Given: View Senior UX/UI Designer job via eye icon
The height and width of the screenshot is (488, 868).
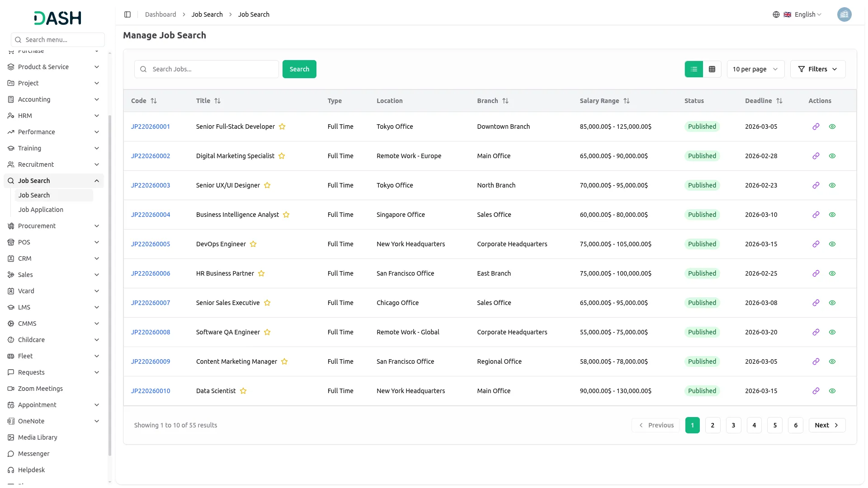Looking at the screenshot, I should click(832, 185).
